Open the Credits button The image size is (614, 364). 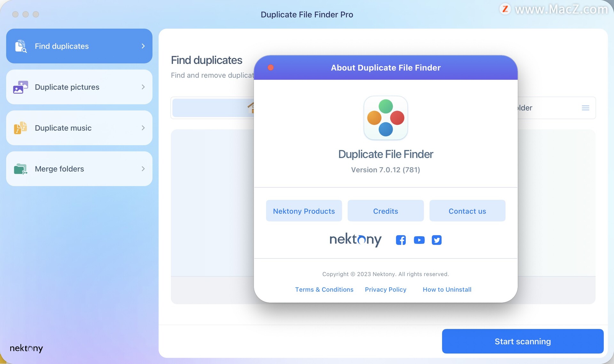point(385,211)
